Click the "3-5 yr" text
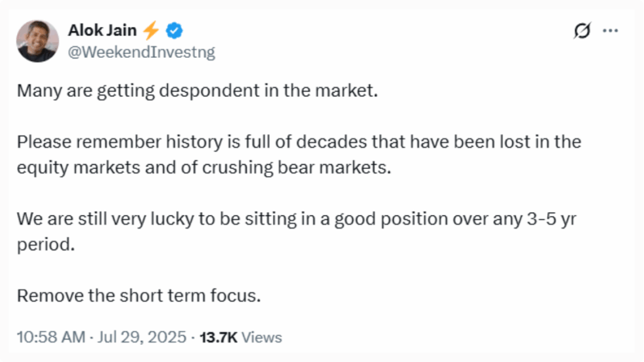 [552, 219]
